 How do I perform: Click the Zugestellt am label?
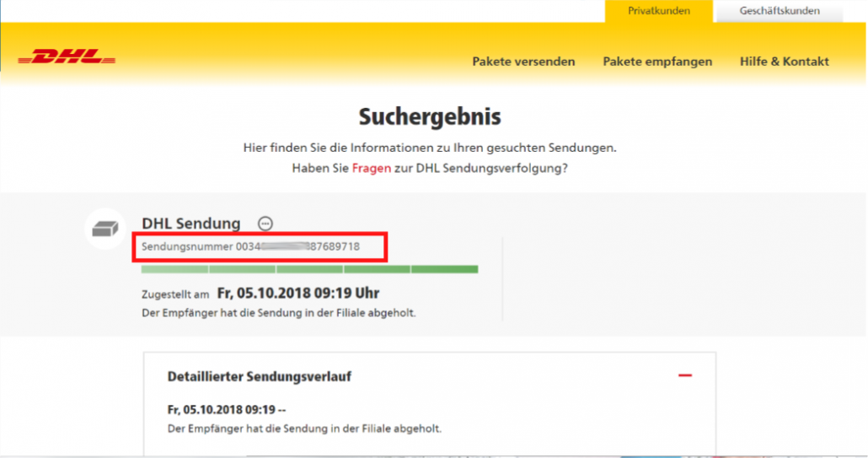[x=175, y=294]
